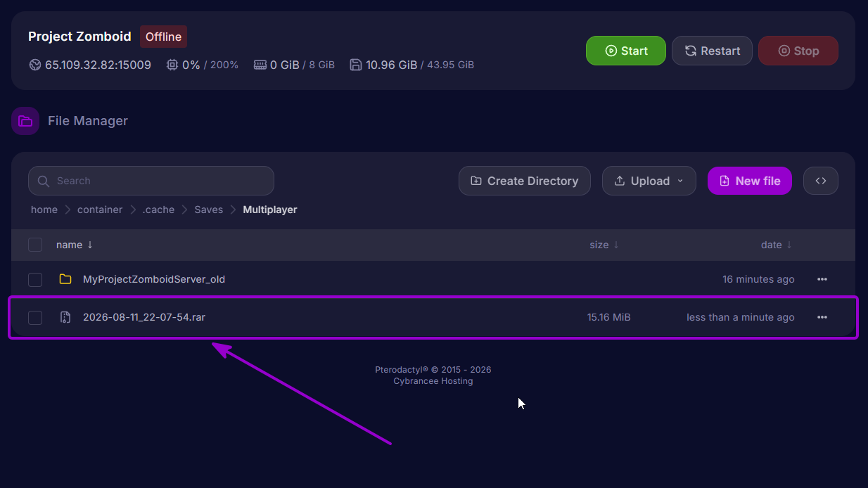
Task: Click the 10.96 GiB disk usage value
Action: (x=391, y=65)
